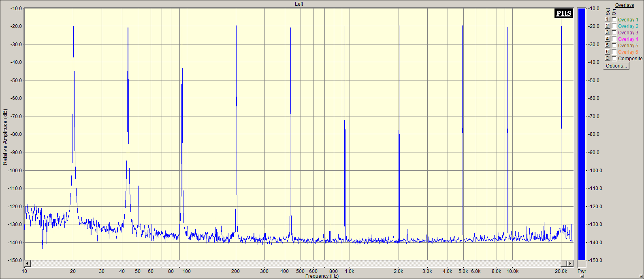Click the 'Overlay 1' green label
The height and width of the screenshot is (279, 644).
628,20
